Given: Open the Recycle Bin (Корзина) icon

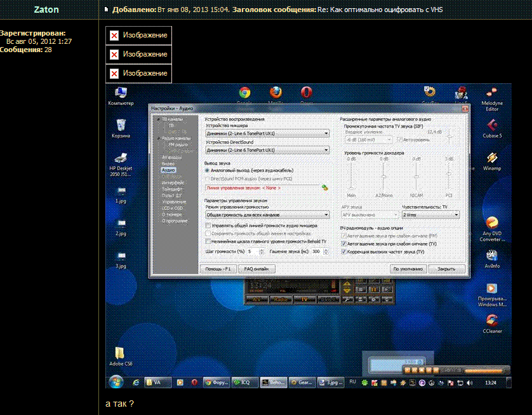Looking at the screenshot, I should coord(121,125).
